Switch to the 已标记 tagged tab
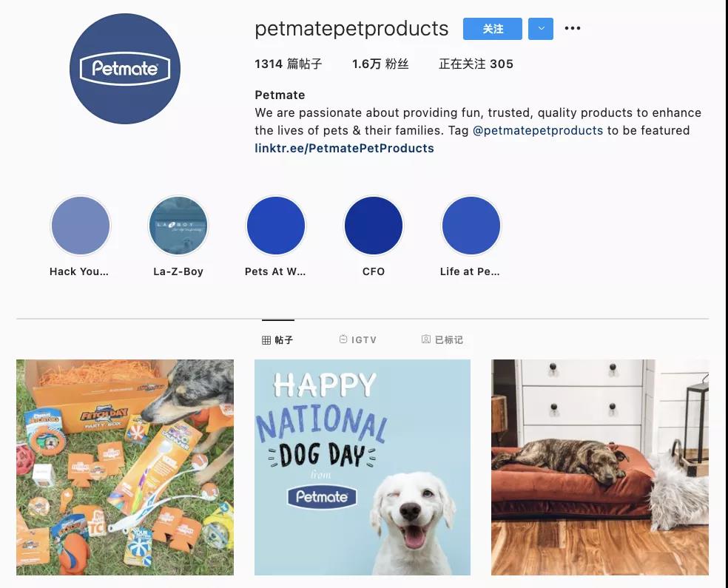 coord(442,339)
